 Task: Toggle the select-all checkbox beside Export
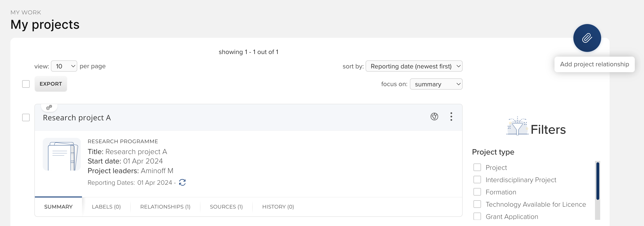coord(26,84)
